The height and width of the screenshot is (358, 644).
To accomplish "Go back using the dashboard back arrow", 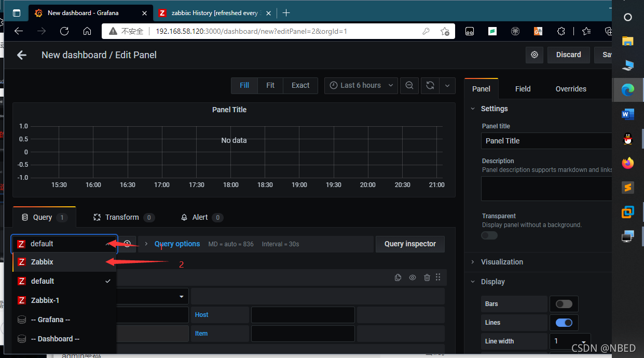I will pyautogui.click(x=21, y=55).
